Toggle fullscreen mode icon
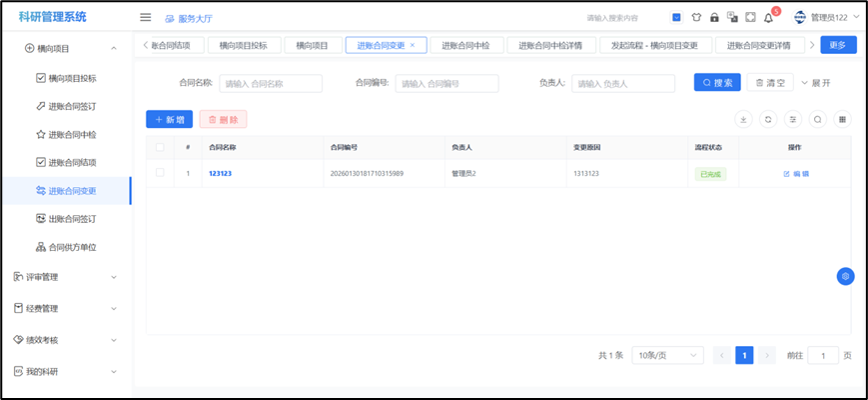Screen dimensions: 868x400 click(x=750, y=17)
